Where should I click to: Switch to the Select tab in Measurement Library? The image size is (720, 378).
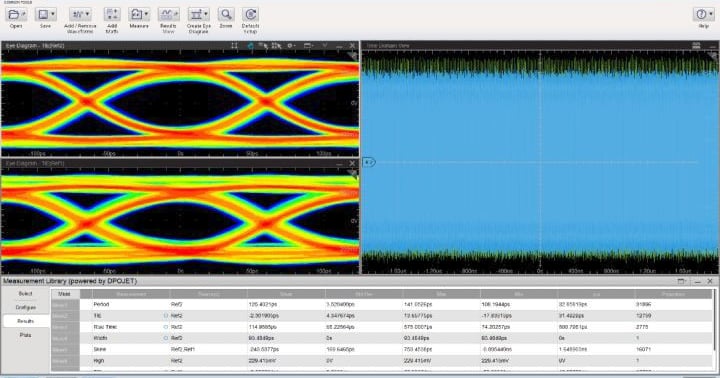(x=26, y=293)
